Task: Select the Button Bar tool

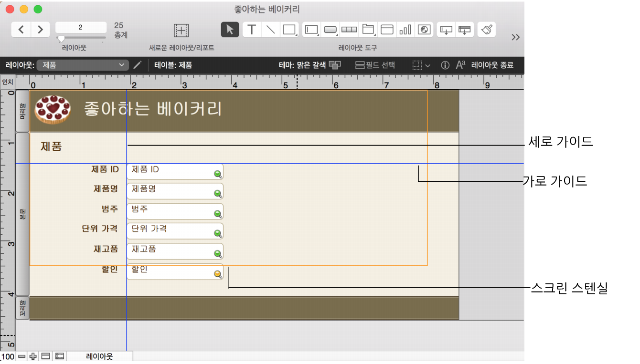Action: point(349,30)
